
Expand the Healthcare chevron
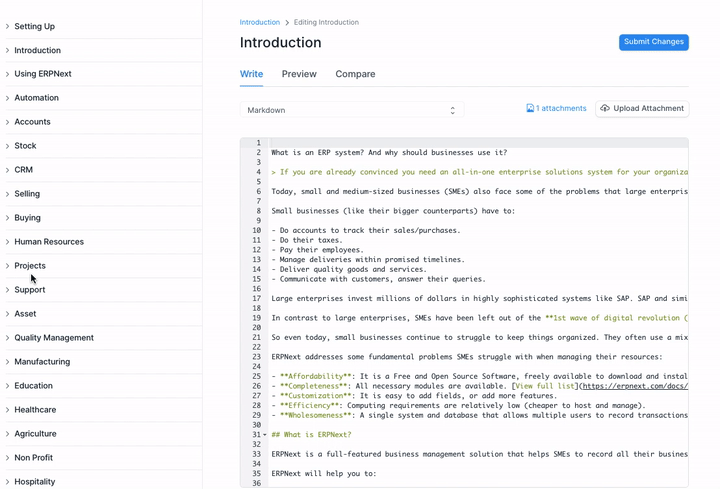coord(7,410)
